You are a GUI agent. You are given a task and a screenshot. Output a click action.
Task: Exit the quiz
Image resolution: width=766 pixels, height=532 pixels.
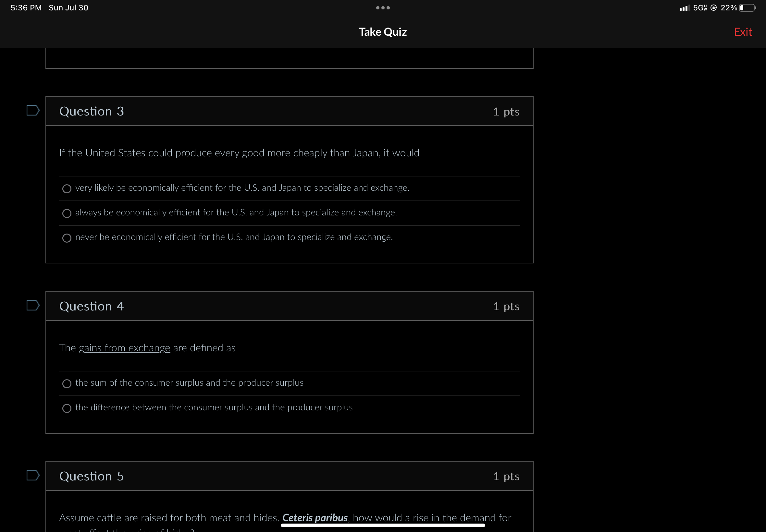[x=743, y=32]
